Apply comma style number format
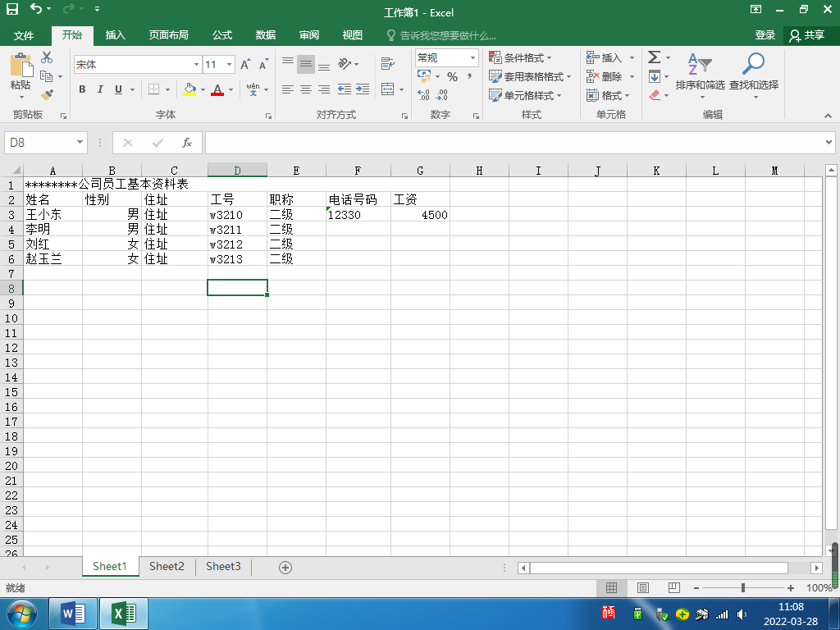Image resolution: width=840 pixels, height=630 pixels. click(470, 76)
